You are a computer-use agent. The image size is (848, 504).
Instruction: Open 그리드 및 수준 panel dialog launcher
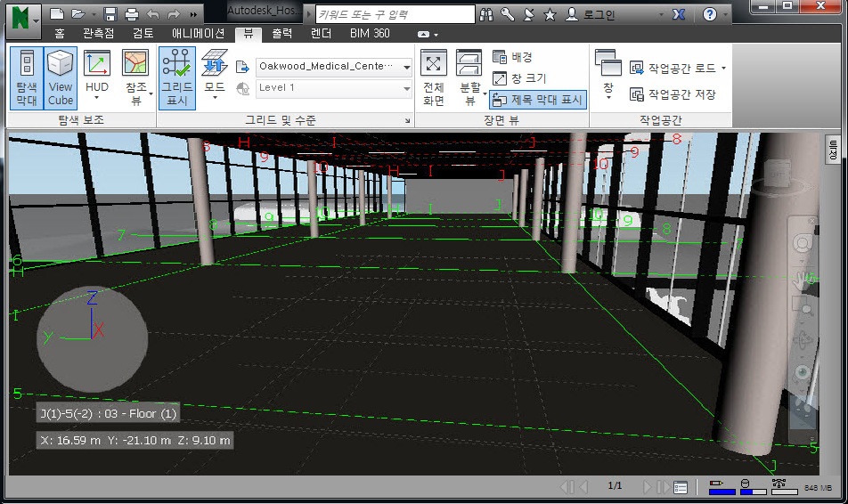[407, 120]
